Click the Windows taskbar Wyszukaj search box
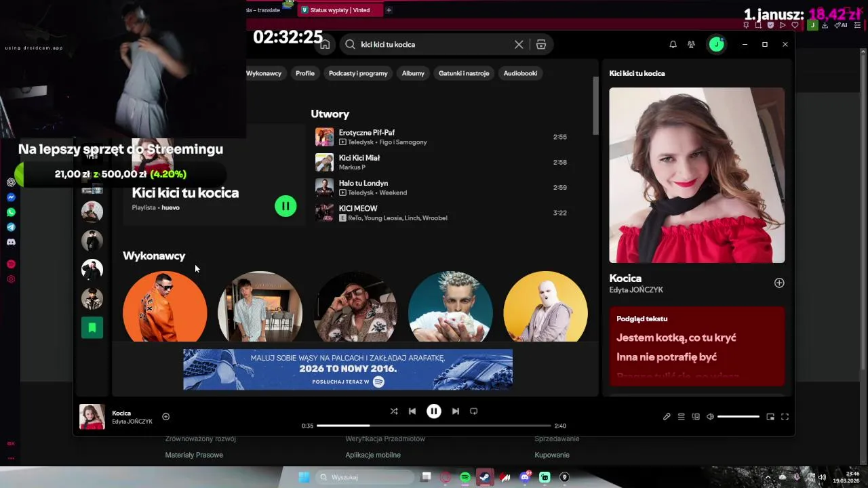Viewport: 868px width, 488px height. (366, 477)
